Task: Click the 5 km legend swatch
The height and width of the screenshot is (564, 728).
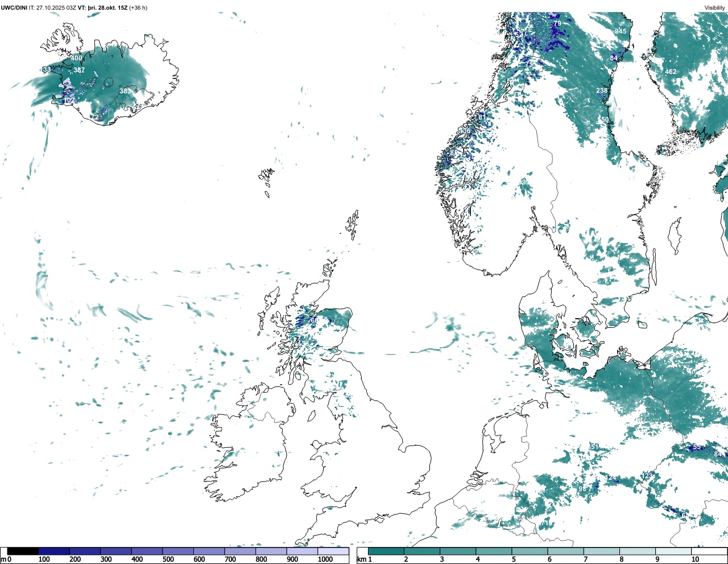Action: point(530,551)
